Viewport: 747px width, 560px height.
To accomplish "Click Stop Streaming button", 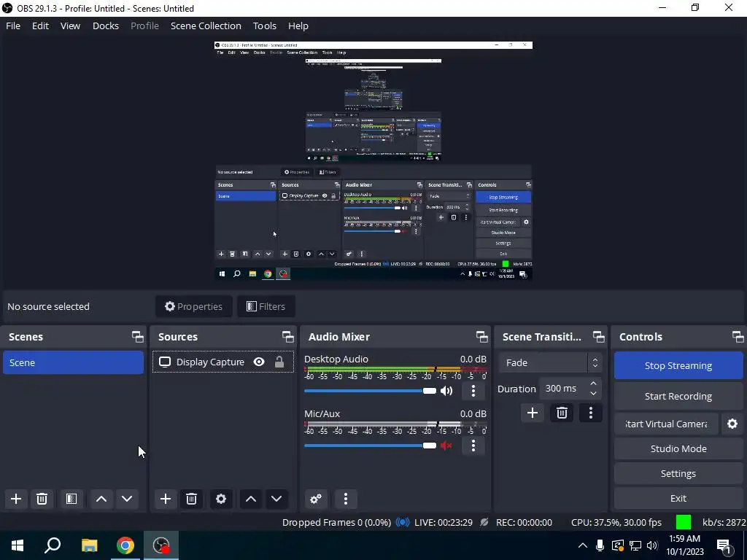I will click(678, 366).
